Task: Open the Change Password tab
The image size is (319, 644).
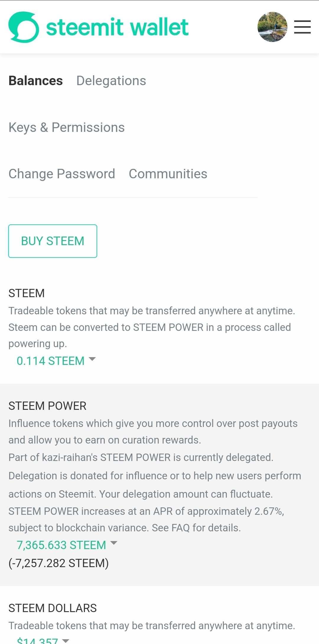Action: pyautogui.click(x=62, y=174)
